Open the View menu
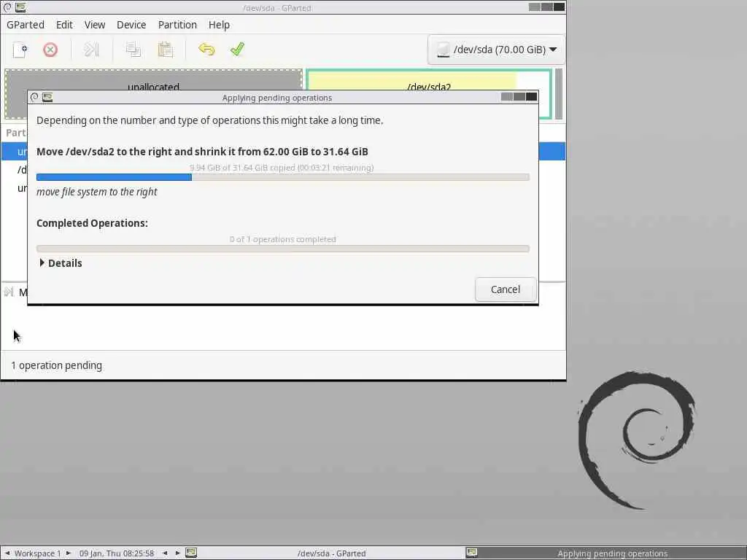747x560 pixels. click(x=95, y=25)
